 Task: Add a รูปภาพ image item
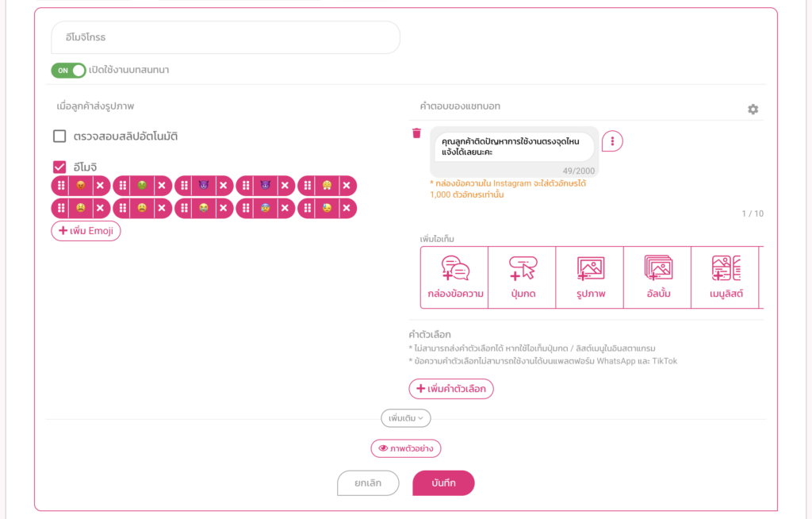point(591,277)
